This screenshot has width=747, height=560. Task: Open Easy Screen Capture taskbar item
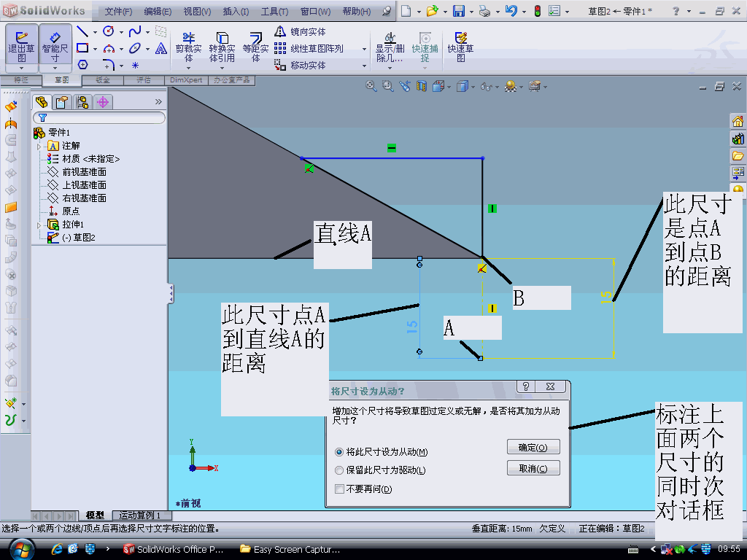tap(290, 550)
